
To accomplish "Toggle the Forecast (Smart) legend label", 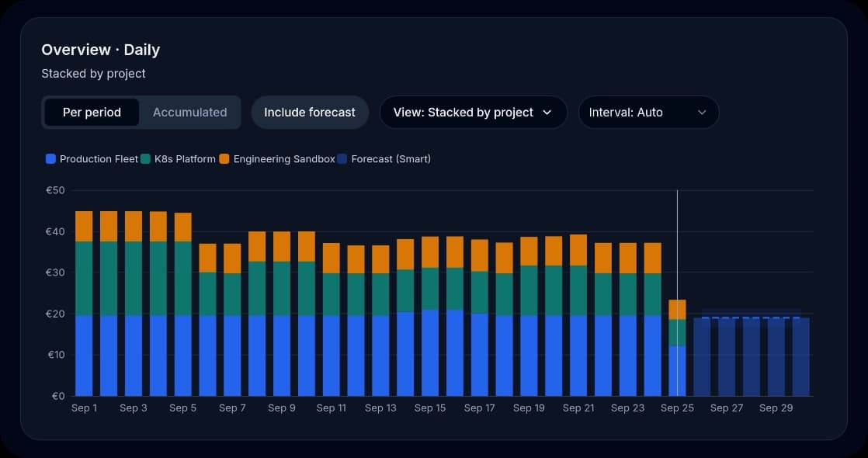I will click(x=391, y=159).
